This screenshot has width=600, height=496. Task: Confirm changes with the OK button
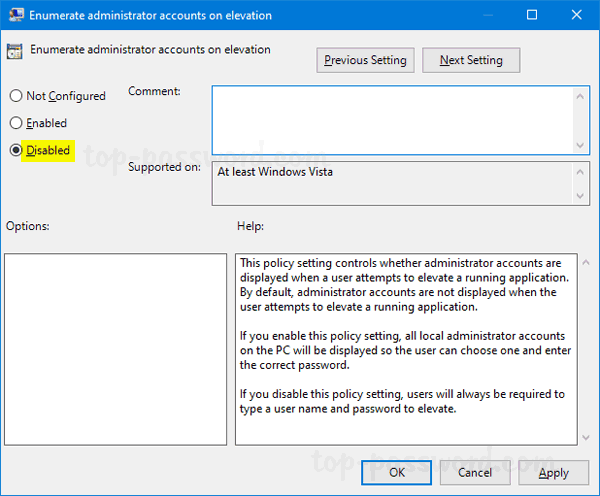(397, 472)
